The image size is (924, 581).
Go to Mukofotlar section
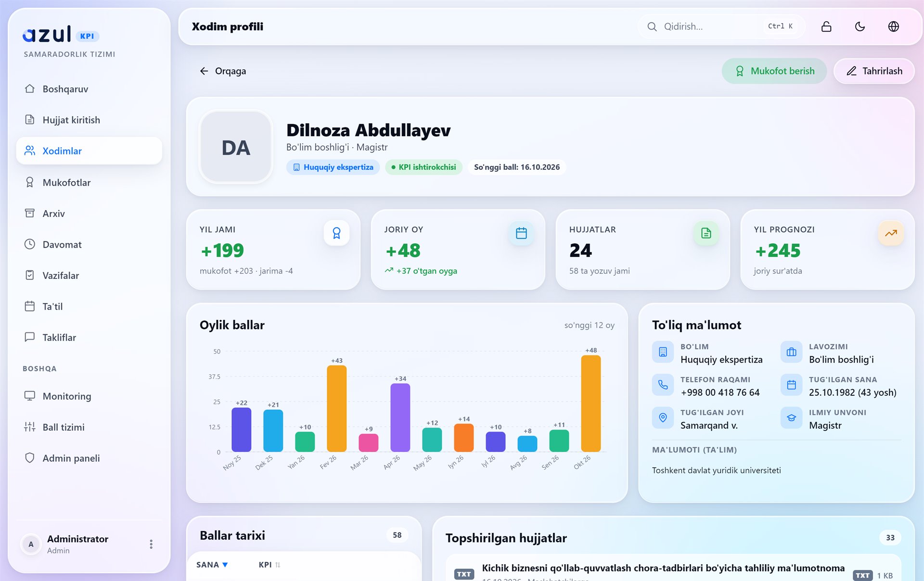point(89,182)
